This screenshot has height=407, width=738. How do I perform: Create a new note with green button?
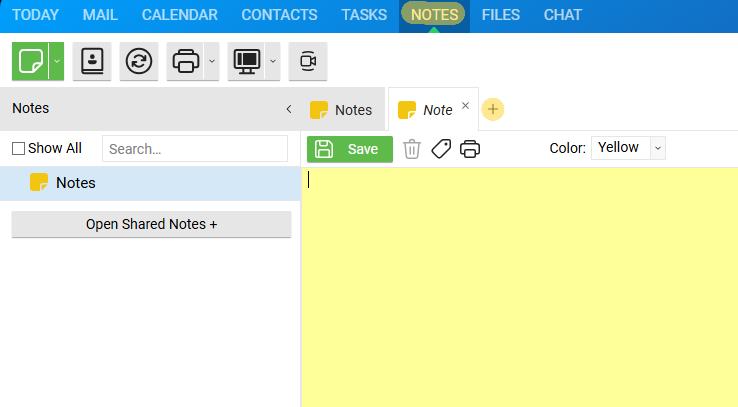point(30,61)
